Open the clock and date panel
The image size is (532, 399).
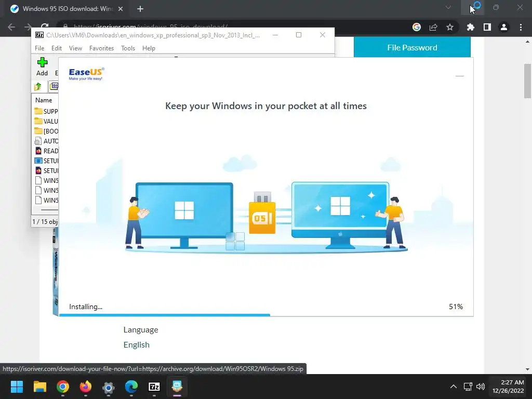point(508,387)
